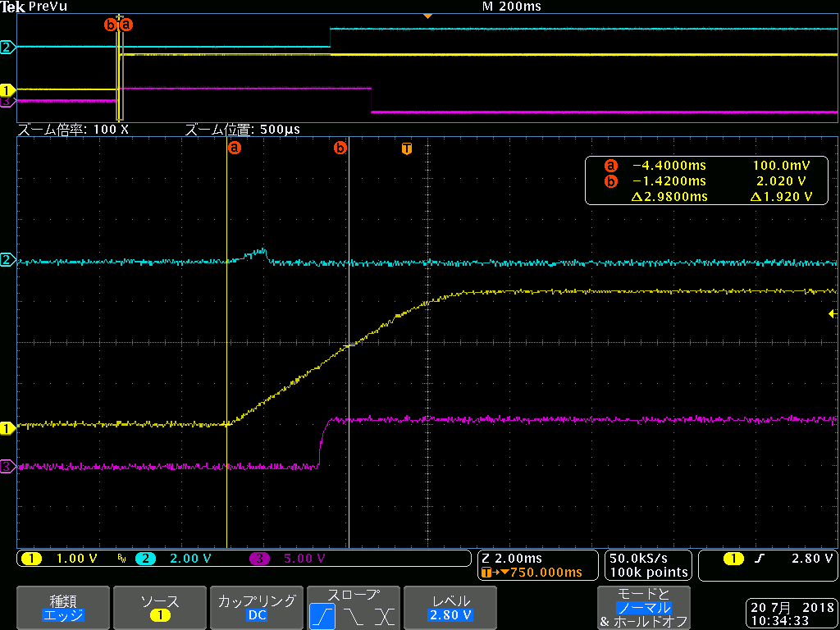Click cursor a voltage readout 100.0mV
840x630 pixels.
pyautogui.click(x=782, y=164)
